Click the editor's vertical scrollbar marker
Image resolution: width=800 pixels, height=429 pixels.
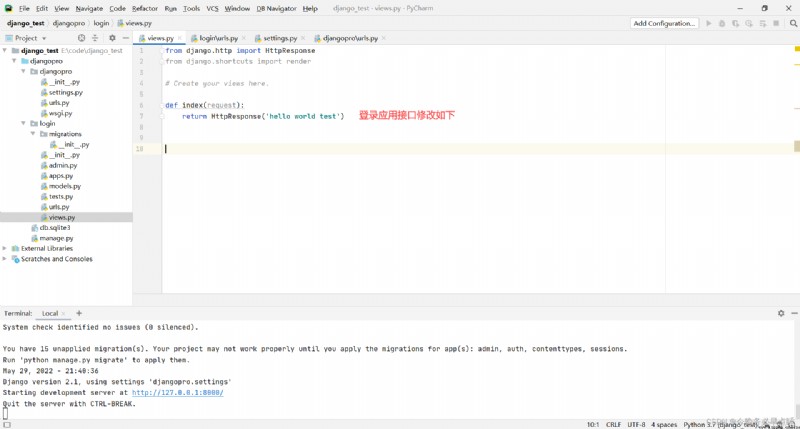click(x=797, y=146)
